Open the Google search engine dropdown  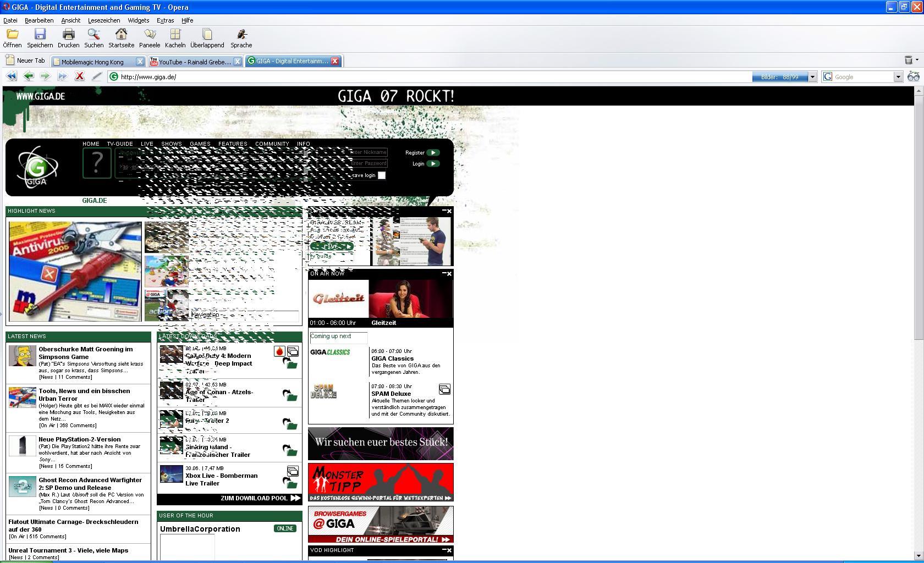click(898, 77)
